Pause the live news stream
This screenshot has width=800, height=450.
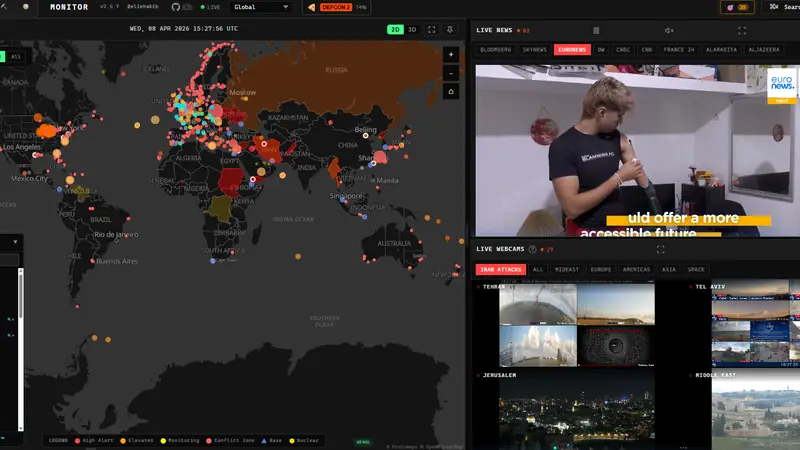tap(596, 31)
